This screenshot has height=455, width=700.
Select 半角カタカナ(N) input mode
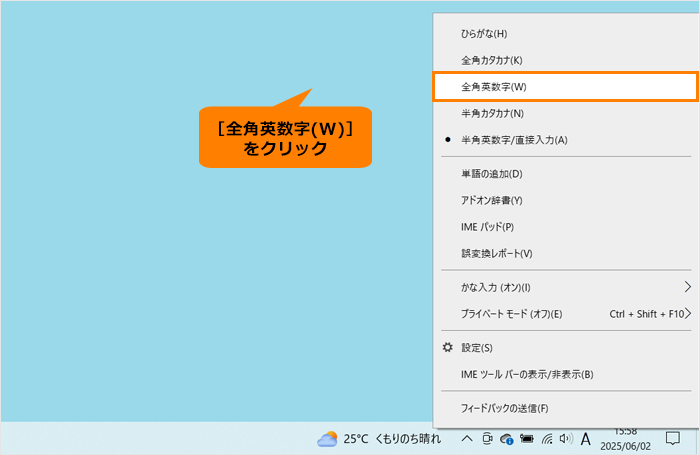(x=566, y=113)
